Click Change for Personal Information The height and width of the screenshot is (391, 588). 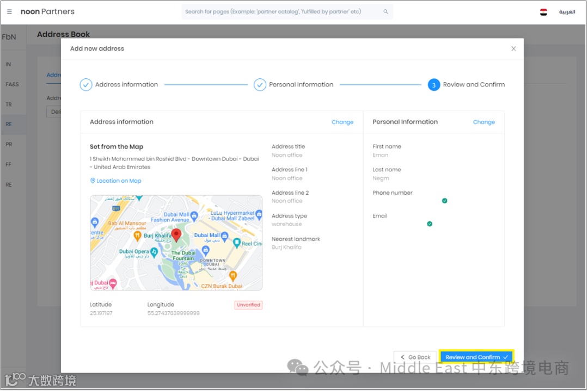click(484, 122)
